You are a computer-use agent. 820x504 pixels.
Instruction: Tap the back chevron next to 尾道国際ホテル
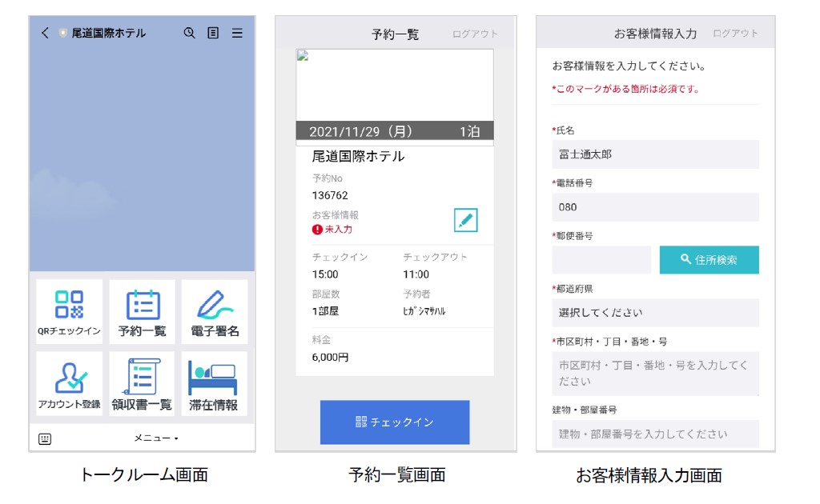(45, 33)
